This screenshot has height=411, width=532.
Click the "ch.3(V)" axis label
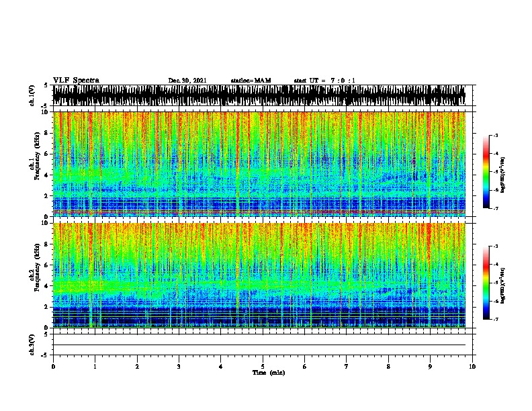(x=32, y=345)
